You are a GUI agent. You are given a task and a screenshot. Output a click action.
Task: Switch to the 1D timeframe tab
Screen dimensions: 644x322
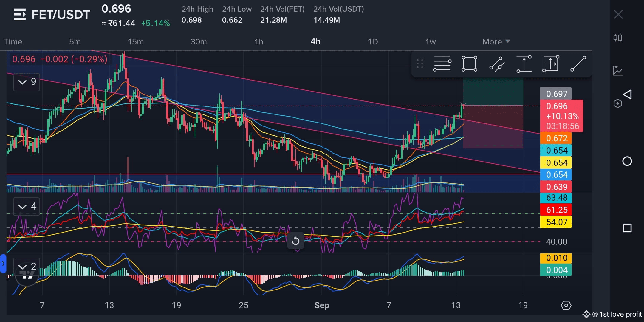[x=373, y=41]
